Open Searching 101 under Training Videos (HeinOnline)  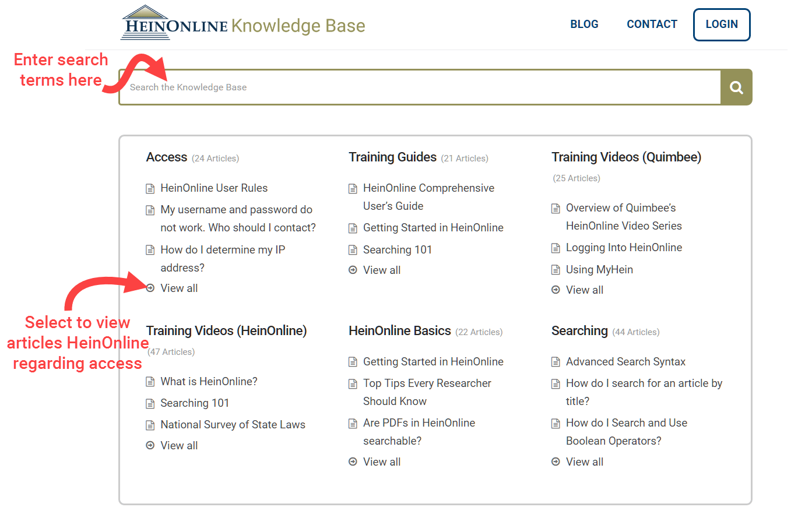pos(195,403)
